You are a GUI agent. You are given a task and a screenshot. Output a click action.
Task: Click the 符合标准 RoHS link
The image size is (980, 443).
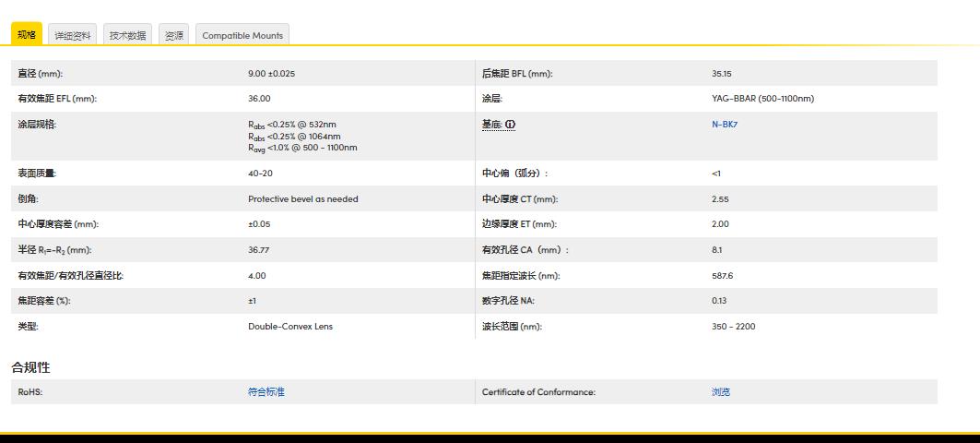(266, 392)
